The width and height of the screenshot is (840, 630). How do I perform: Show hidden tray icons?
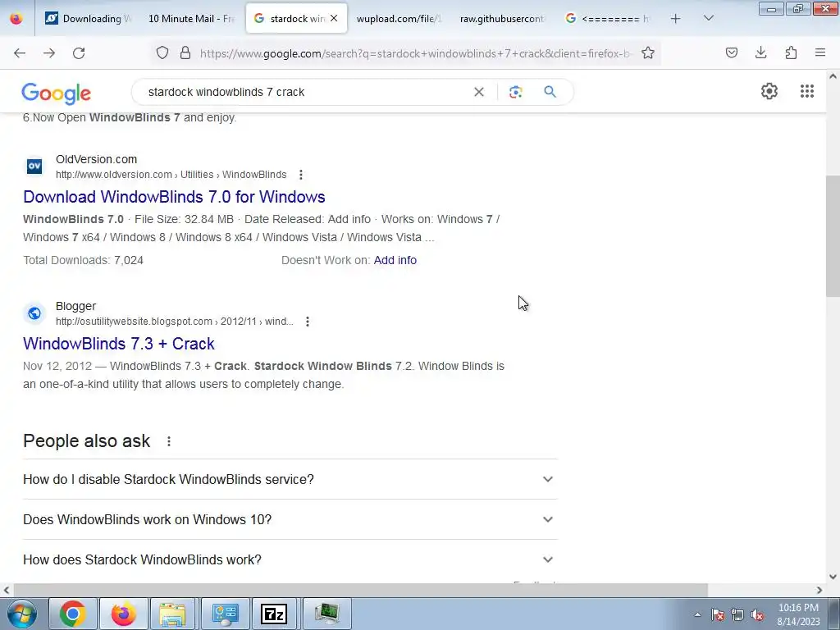point(697,614)
